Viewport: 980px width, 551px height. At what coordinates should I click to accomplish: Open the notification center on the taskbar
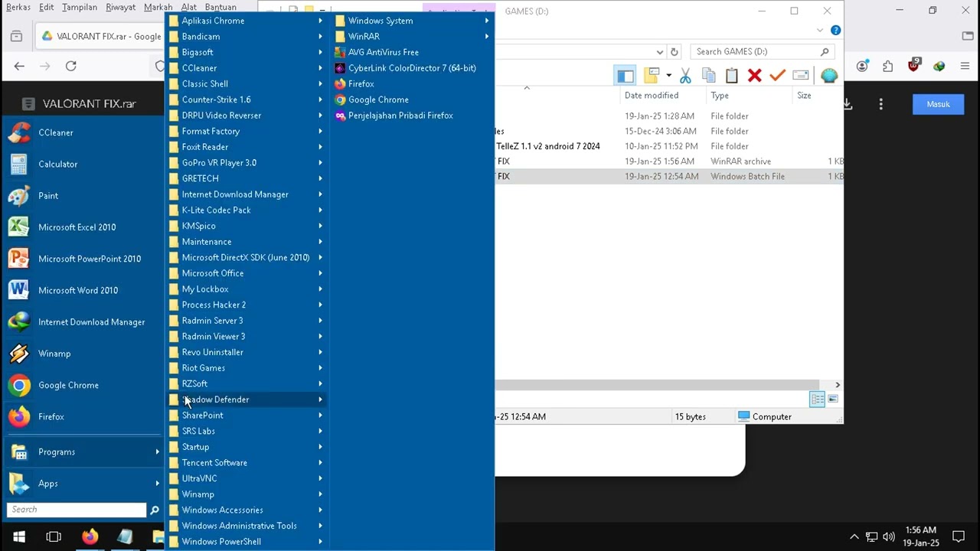[x=958, y=536]
